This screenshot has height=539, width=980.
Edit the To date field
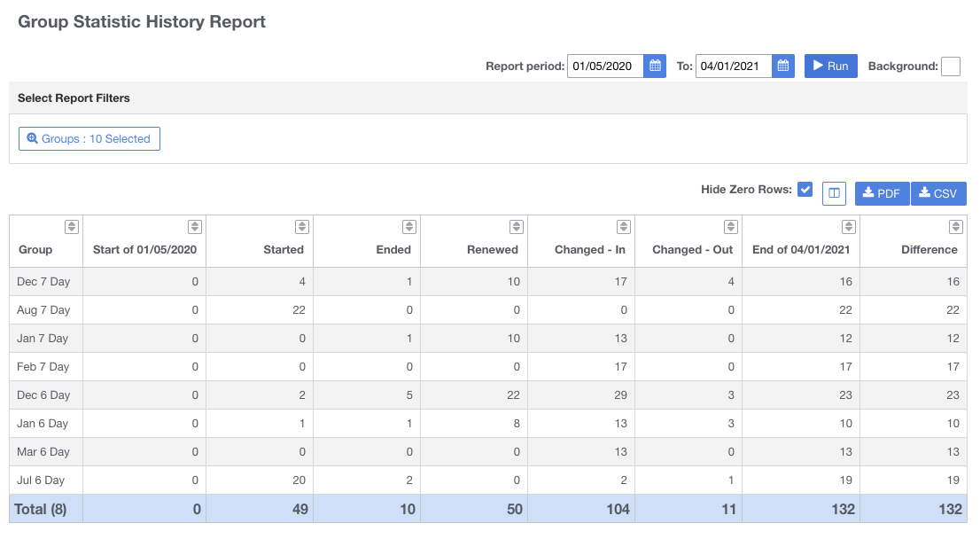[x=734, y=66]
